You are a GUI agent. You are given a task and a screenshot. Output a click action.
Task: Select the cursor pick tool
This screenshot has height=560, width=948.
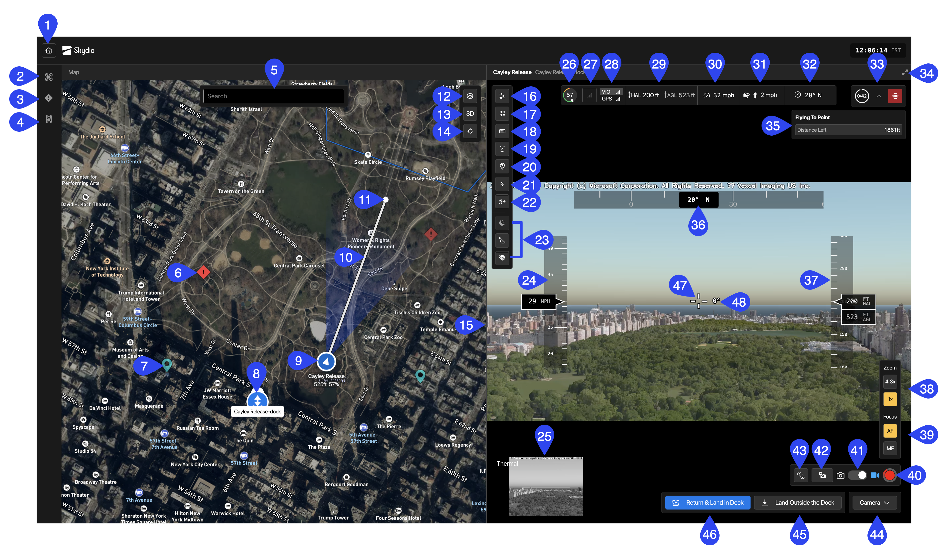coord(502,184)
